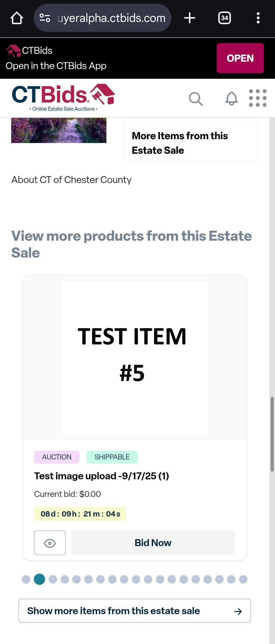Open the browser three-dot menu

[x=258, y=18]
